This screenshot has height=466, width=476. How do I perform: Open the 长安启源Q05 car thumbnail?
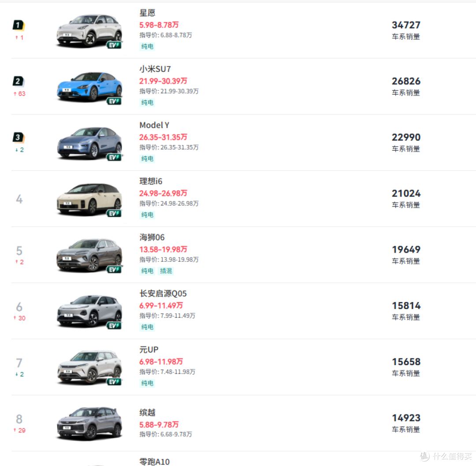[89, 311]
